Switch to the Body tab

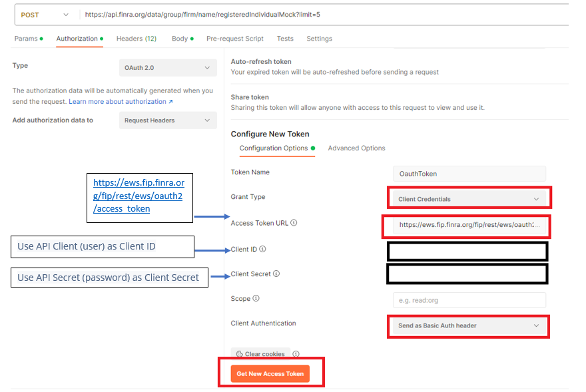pyautogui.click(x=180, y=39)
